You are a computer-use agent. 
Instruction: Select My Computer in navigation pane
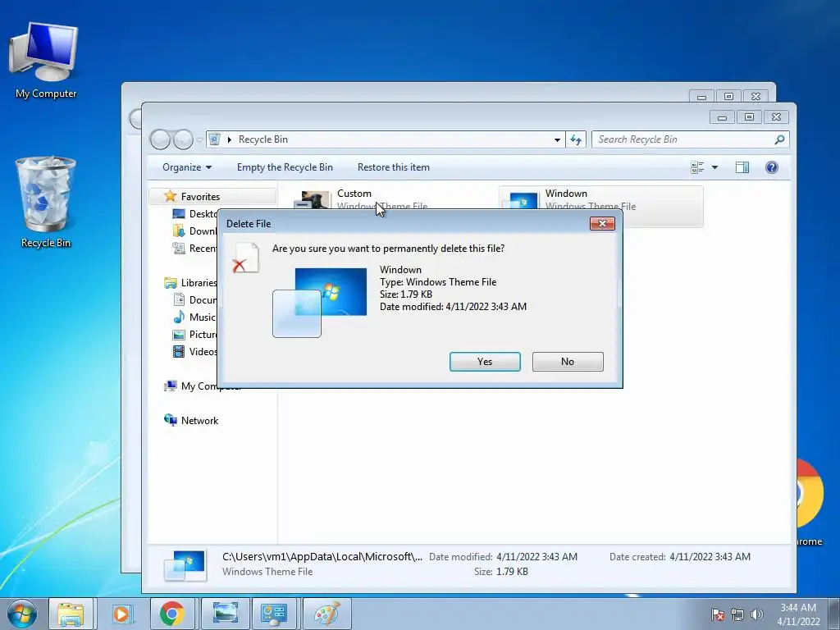click(190, 386)
